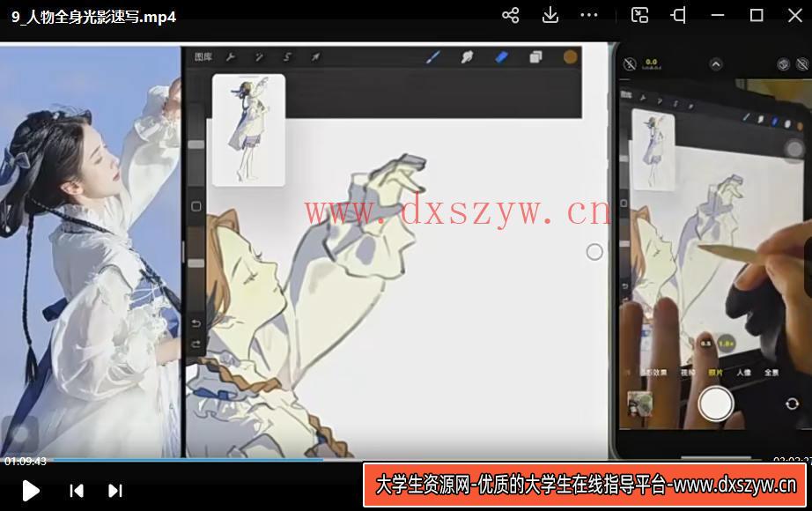Toggle the photographic styles icon in phone camera

click(784, 63)
